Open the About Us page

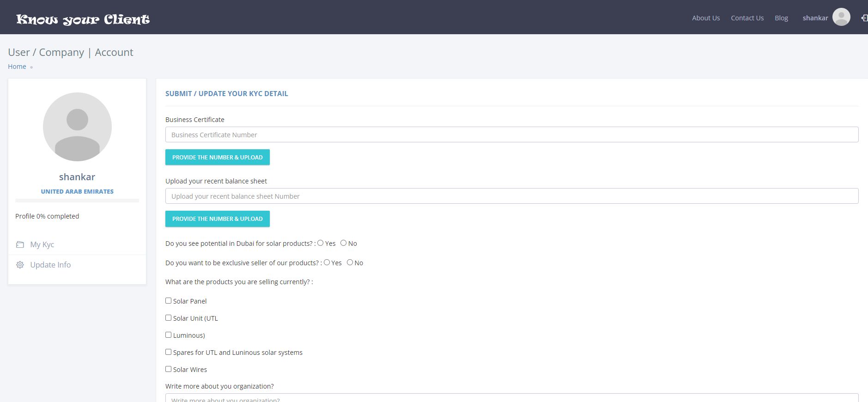click(x=706, y=18)
